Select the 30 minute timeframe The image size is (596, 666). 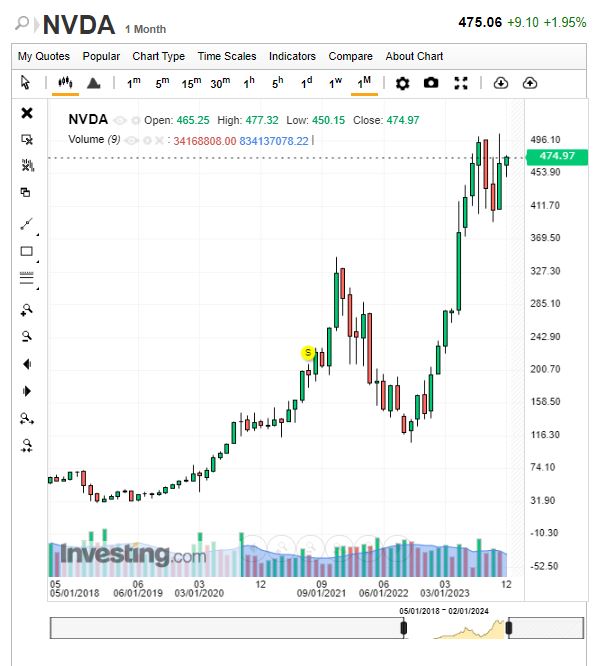point(220,82)
